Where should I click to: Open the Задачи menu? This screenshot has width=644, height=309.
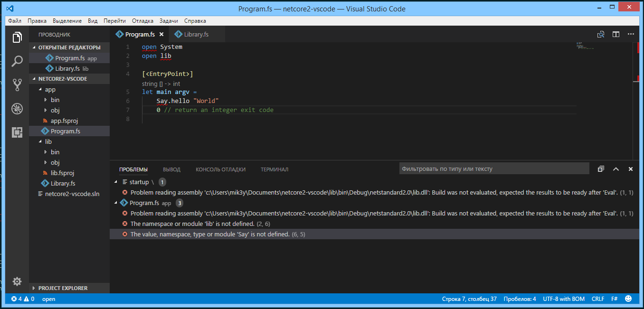pyautogui.click(x=169, y=21)
